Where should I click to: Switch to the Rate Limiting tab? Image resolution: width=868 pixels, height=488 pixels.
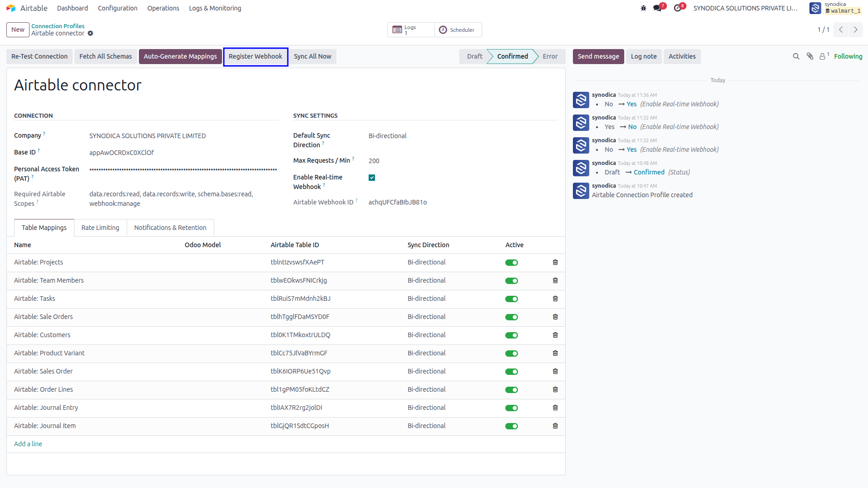point(100,228)
